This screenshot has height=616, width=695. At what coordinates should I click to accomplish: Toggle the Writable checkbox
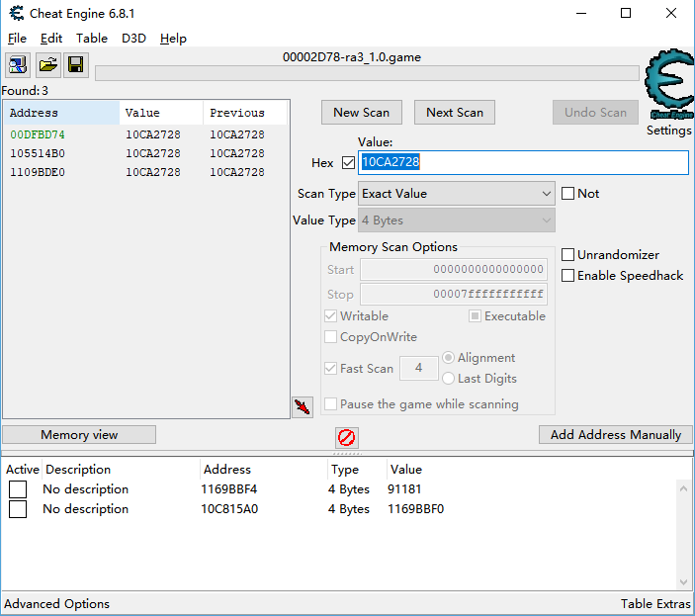(330, 316)
